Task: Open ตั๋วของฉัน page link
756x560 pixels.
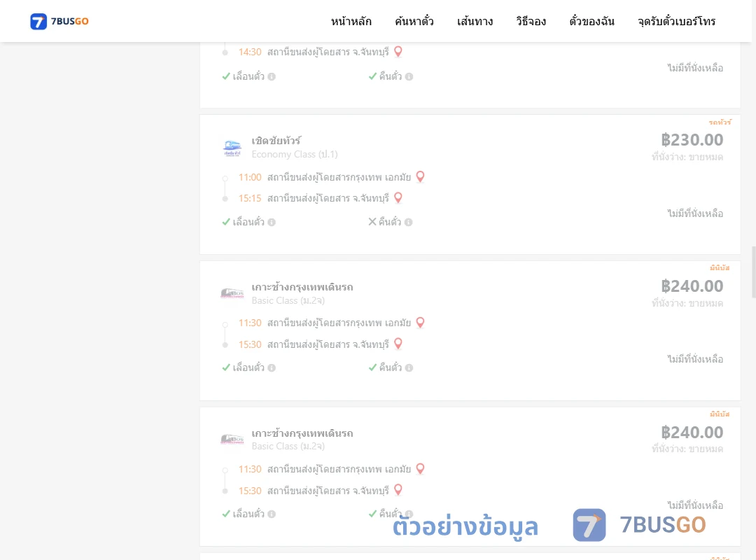Action: coord(591,21)
